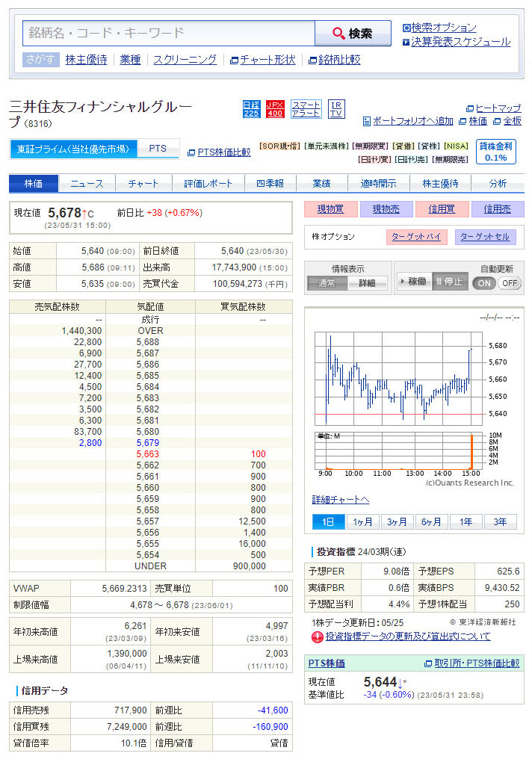Click the ターゲットセル button
Screen dimensions: 532x762
pos(484,237)
